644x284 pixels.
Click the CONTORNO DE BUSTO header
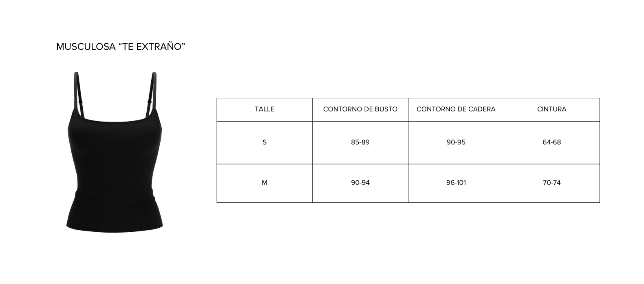[x=360, y=109]
